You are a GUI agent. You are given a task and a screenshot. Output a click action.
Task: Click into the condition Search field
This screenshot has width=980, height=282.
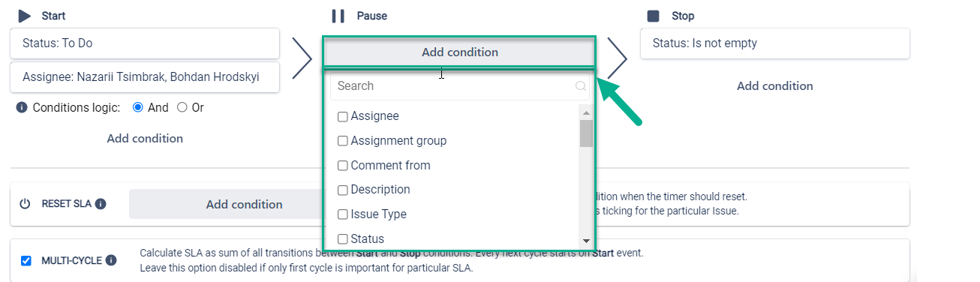pos(459,86)
